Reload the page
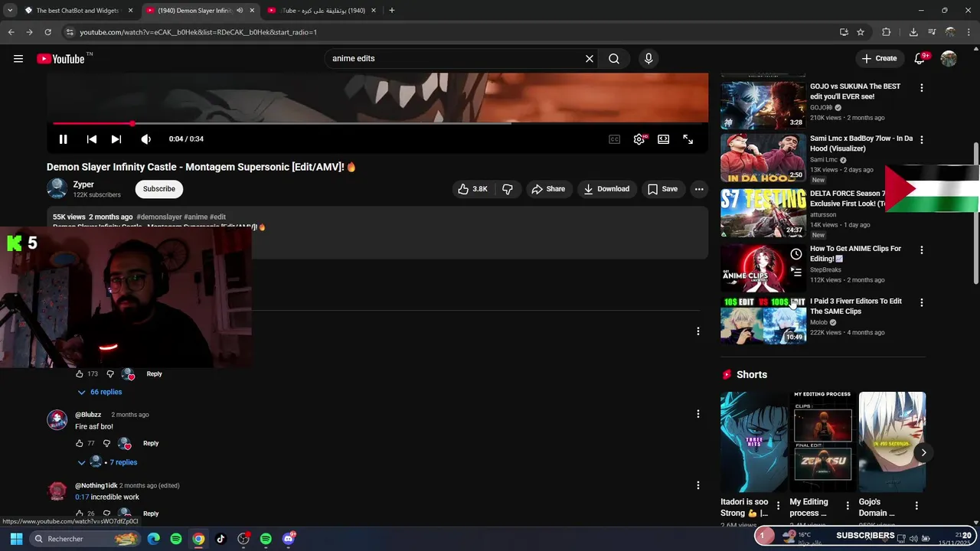Screen dimensions: 980x551 [x=47, y=32]
